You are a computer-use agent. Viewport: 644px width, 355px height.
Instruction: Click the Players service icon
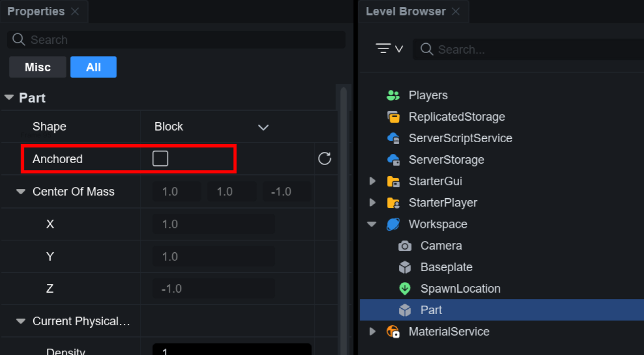(x=393, y=95)
